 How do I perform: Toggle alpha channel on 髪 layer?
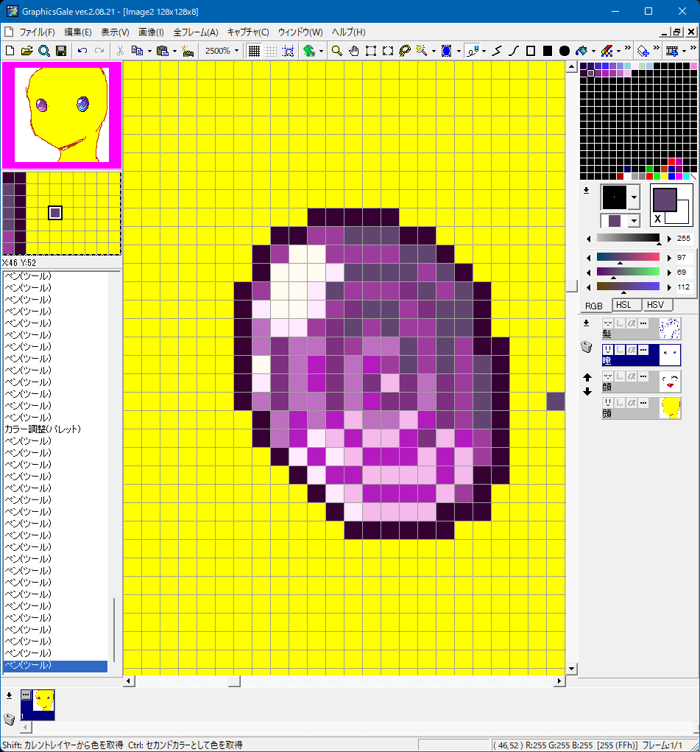point(632,324)
